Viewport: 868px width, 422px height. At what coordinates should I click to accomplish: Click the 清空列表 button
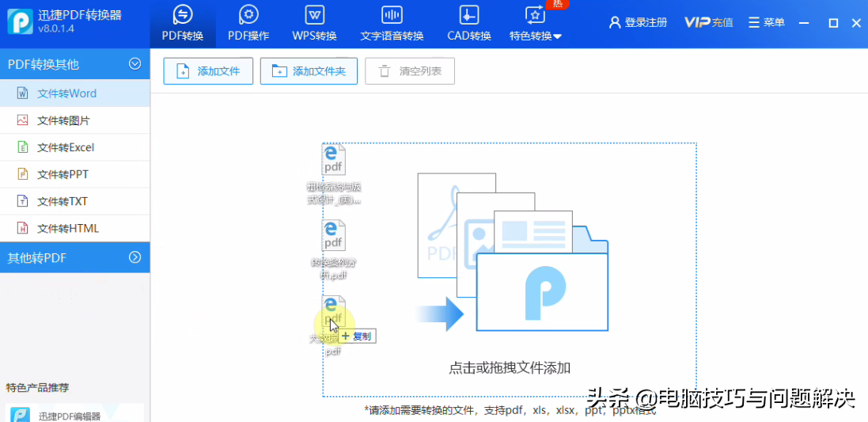[410, 71]
